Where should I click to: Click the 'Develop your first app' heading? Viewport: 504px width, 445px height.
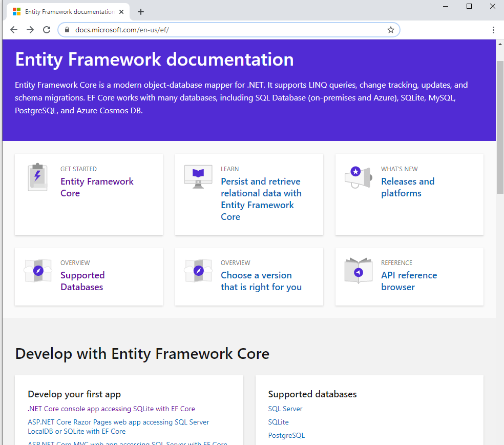(x=74, y=394)
